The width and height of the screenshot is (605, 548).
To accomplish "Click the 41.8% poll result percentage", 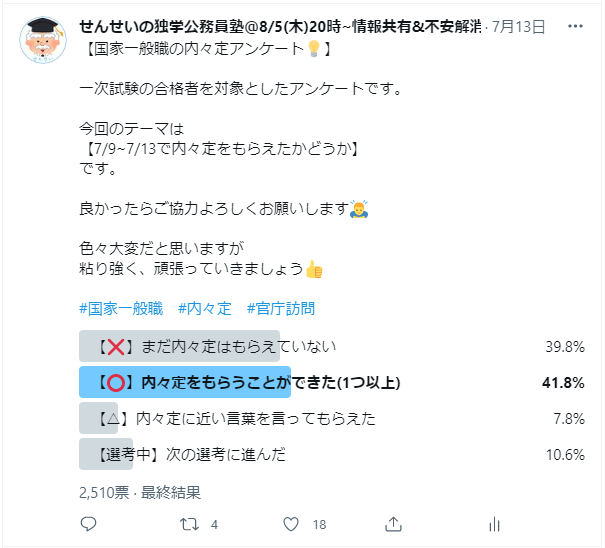I will point(564,382).
